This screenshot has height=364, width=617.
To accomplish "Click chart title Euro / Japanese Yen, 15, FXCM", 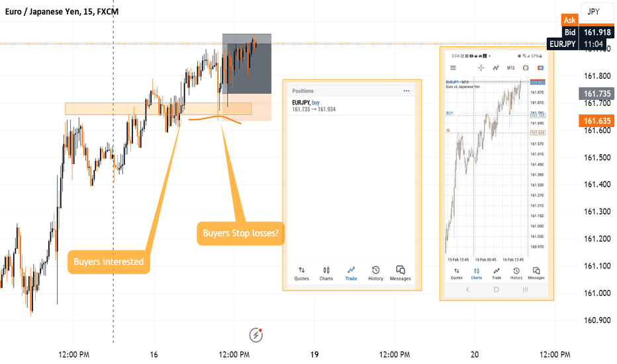I will tap(62, 11).
